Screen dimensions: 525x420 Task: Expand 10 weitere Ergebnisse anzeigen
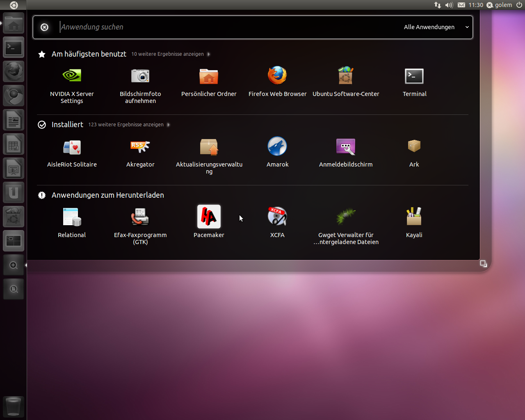(x=171, y=54)
